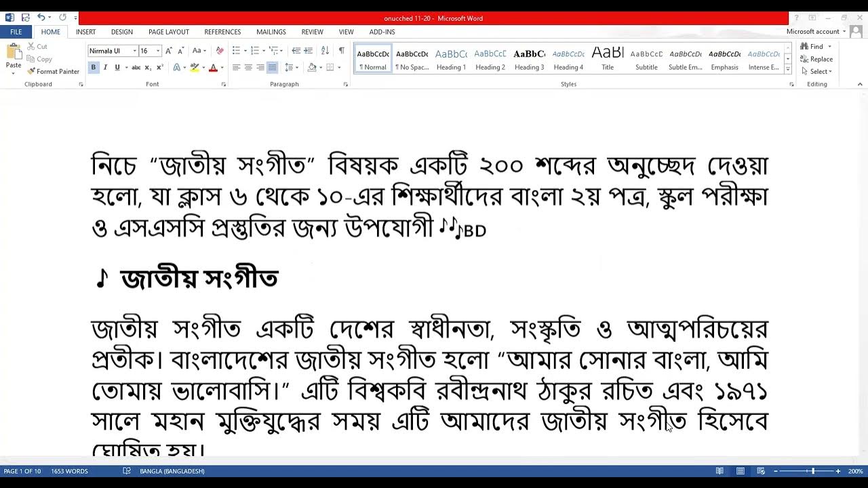
Task: Toggle Superscript formatting
Action: click(x=160, y=67)
